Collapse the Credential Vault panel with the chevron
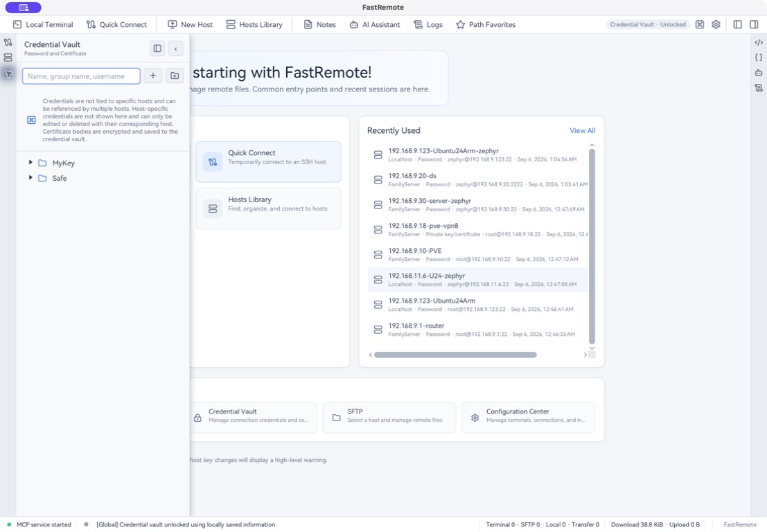The height and width of the screenshot is (532, 767). point(175,48)
